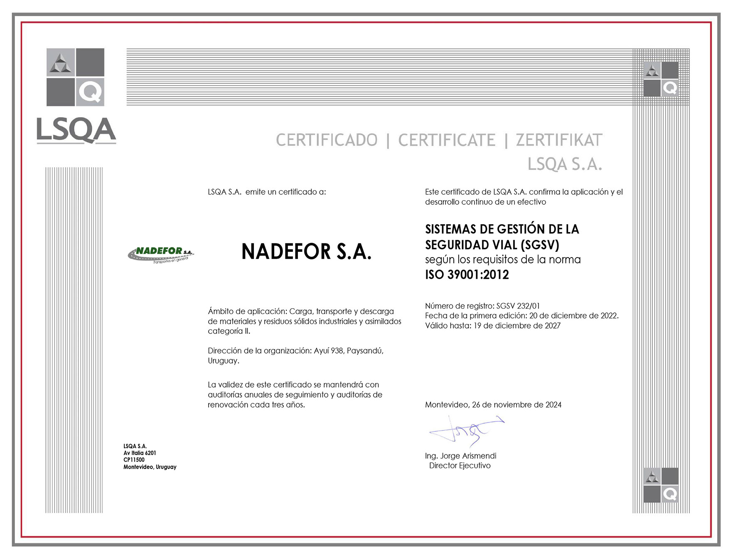Click the horizontal striped banner at the top
The image size is (733, 560).
point(379,77)
